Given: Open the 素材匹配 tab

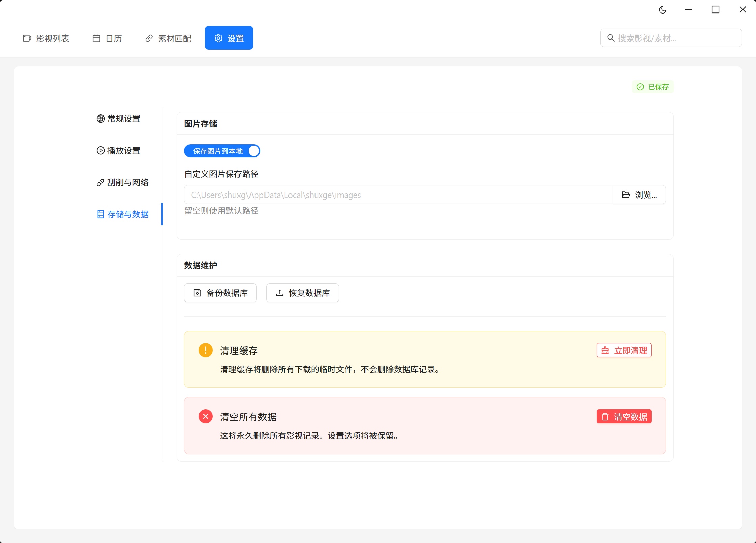Looking at the screenshot, I should tap(168, 38).
